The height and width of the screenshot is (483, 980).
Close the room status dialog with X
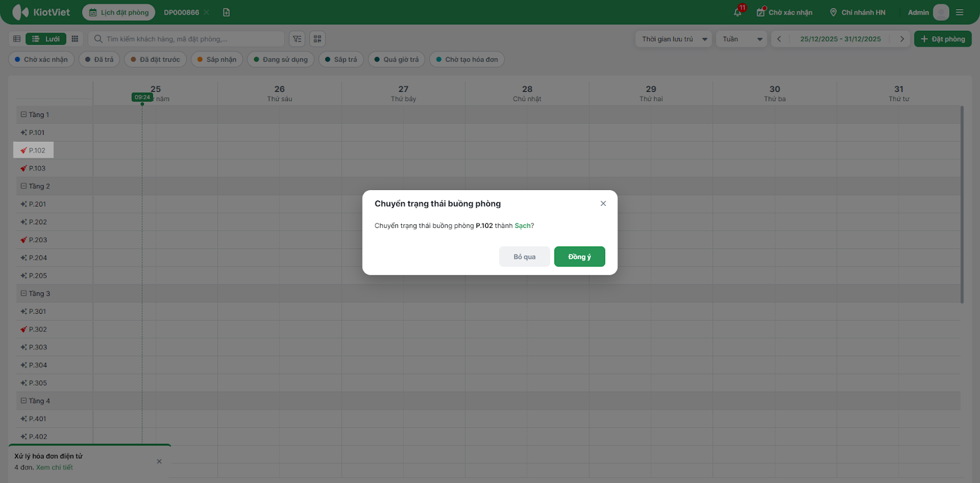pos(603,203)
